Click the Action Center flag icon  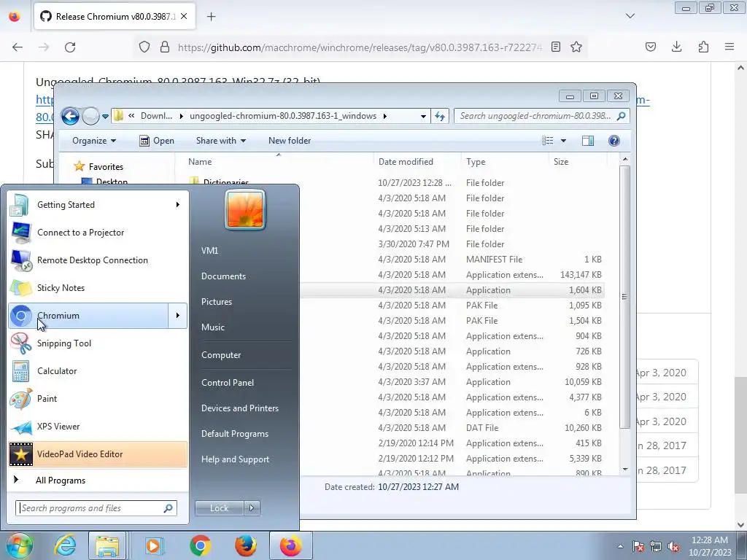638,546
